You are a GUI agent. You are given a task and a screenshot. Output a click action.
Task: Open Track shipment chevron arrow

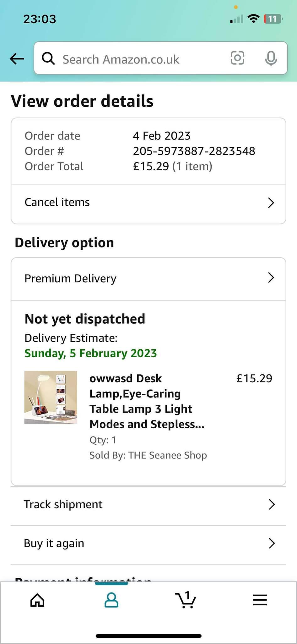[272, 504]
